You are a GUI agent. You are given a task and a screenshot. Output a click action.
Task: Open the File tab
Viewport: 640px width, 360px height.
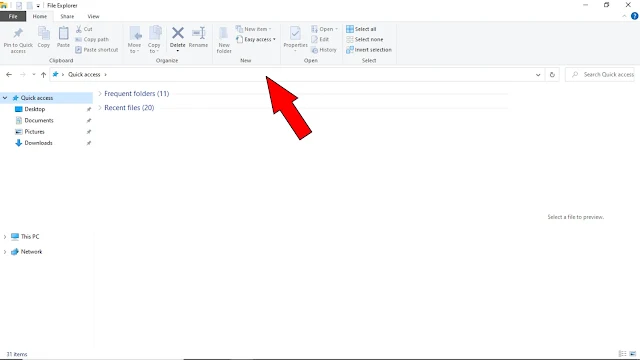(13, 16)
